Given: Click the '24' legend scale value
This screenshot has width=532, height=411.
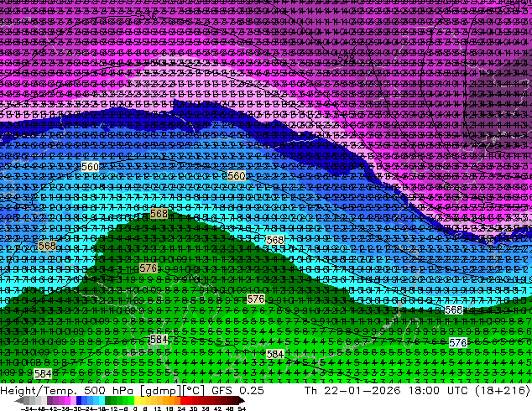Looking at the screenshot, I should (x=181, y=408).
